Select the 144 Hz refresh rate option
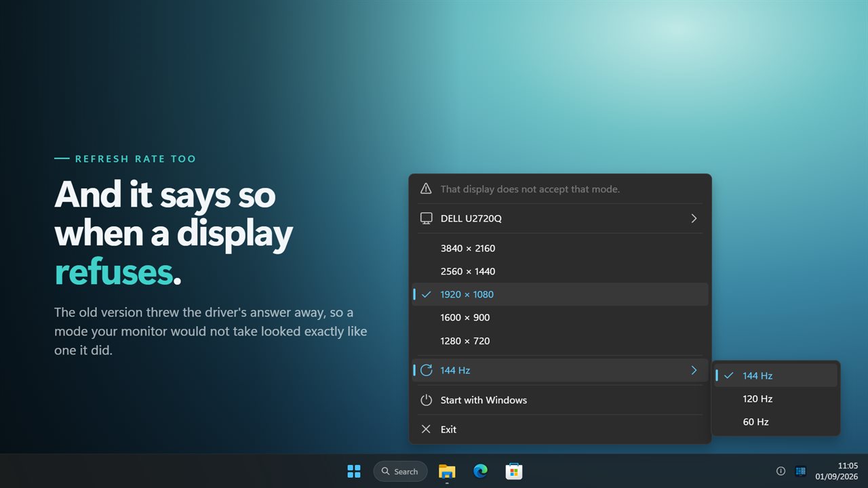Image resolution: width=868 pixels, height=488 pixels. tap(776, 375)
